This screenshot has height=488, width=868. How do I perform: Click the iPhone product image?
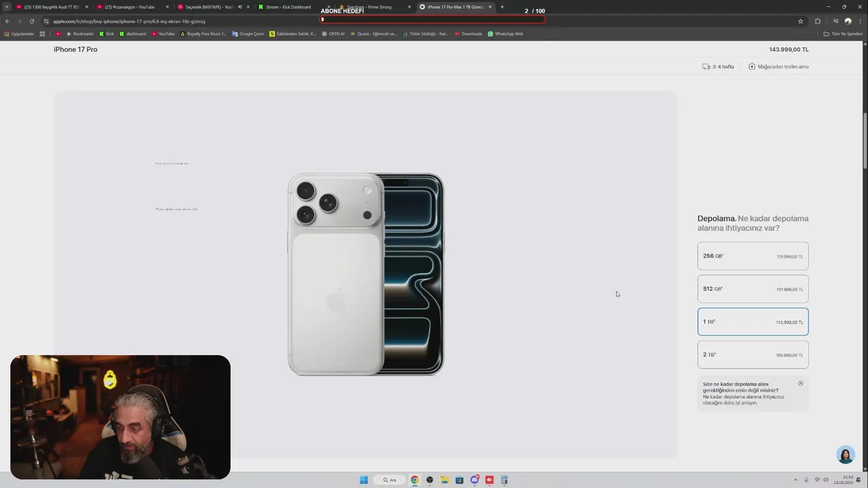(x=366, y=274)
